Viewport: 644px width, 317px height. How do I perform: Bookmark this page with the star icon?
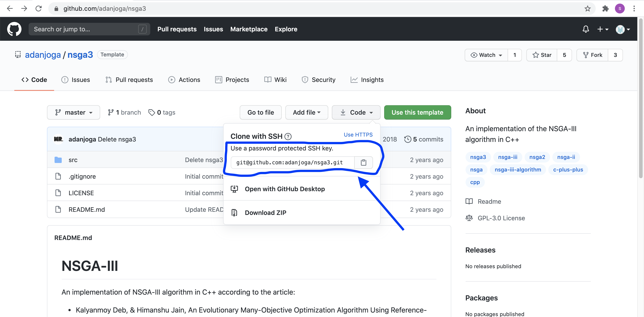point(587,9)
